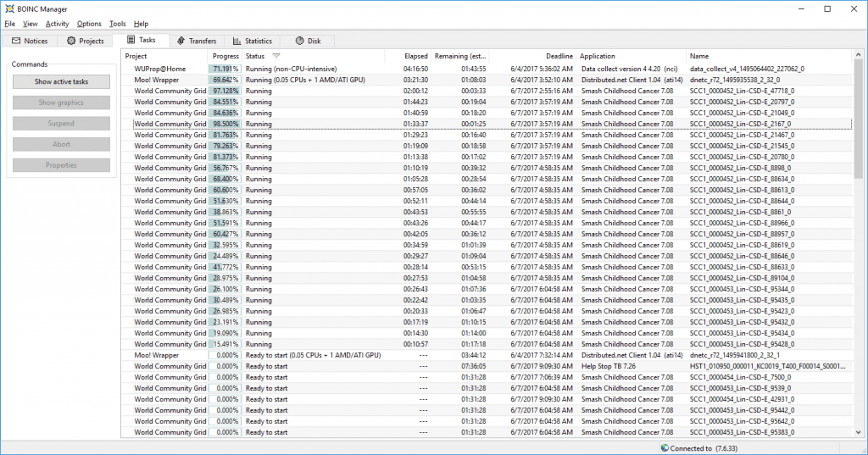
Task: Click the Suspend button
Action: [x=61, y=124]
